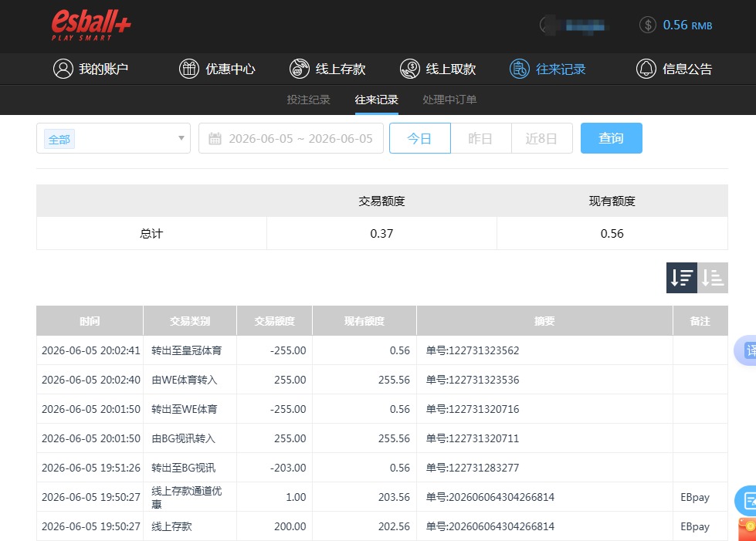Click the 203.56 balance value
Image resolution: width=756 pixels, height=541 pixels.
[394, 497]
